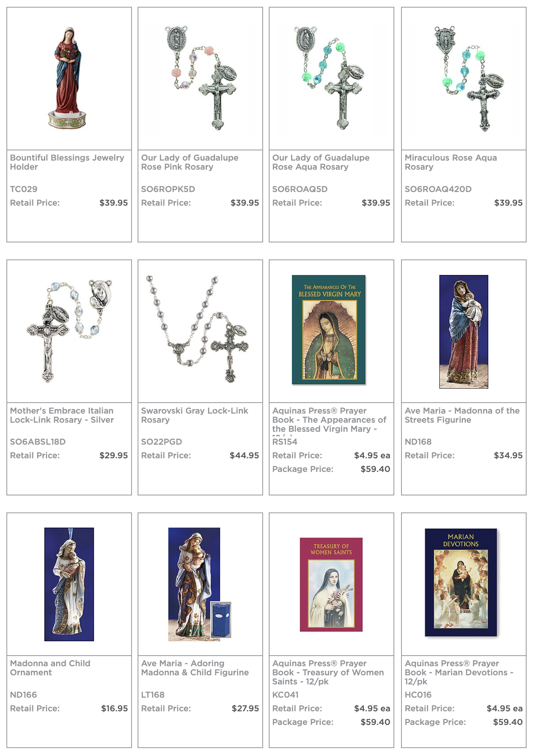This screenshot has height=756, width=533.
Task: Select the Mother's Embrace Italian Lock-Link Rosary image
Action: click(69, 331)
